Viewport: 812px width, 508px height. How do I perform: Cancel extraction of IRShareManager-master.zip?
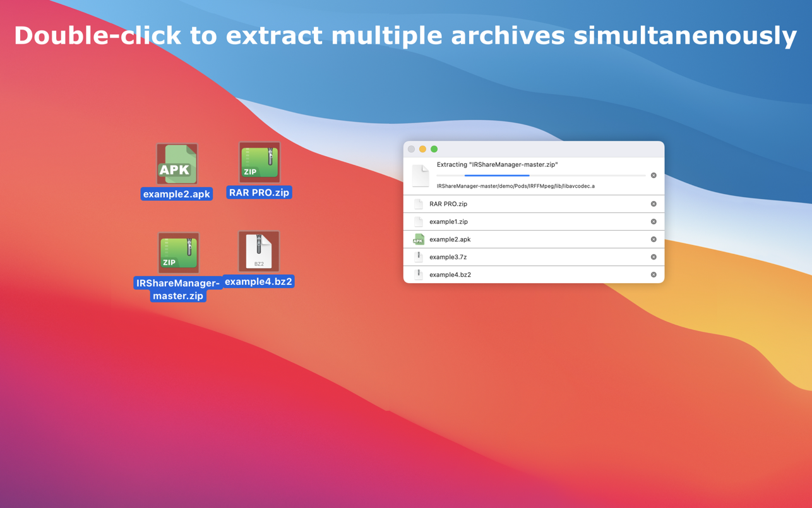[x=654, y=176]
